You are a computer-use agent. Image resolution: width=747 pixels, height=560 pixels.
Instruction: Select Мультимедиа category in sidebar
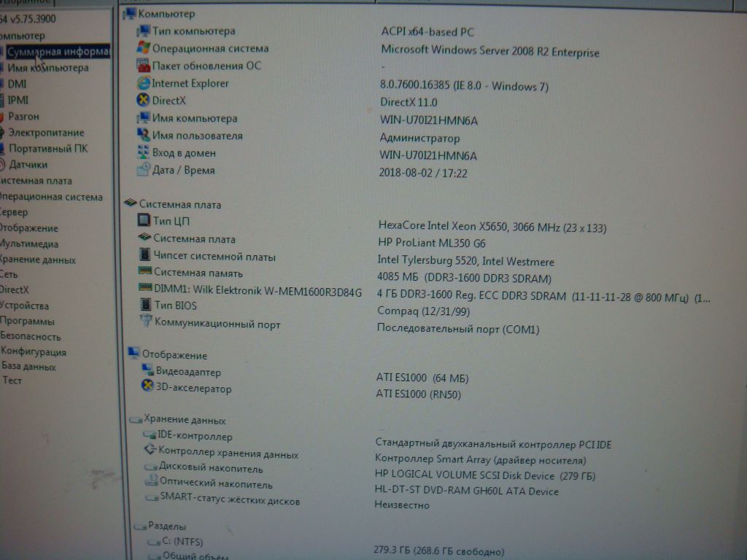coord(29,244)
